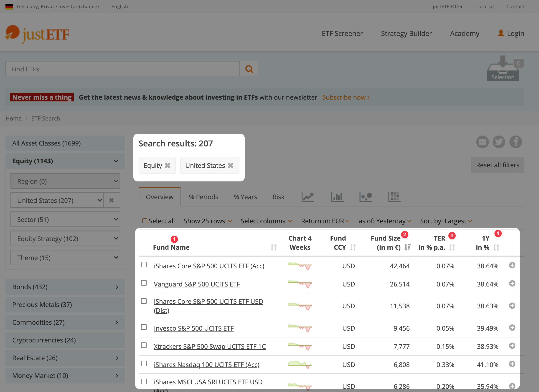Click Home breadcrumb link
Screen dimensions: 539x392
(x=14, y=118)
